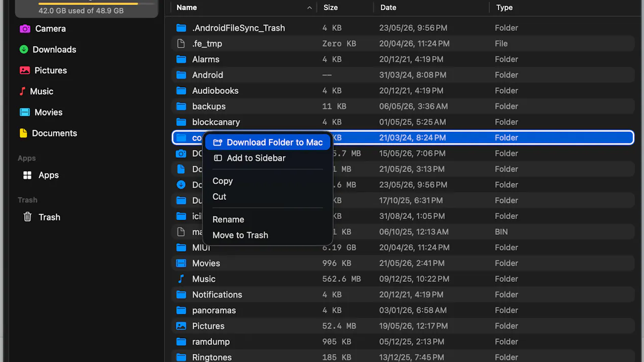Screen dimensions: 644x362
Task: Sort by the Date column header
Action: [388, 8]
